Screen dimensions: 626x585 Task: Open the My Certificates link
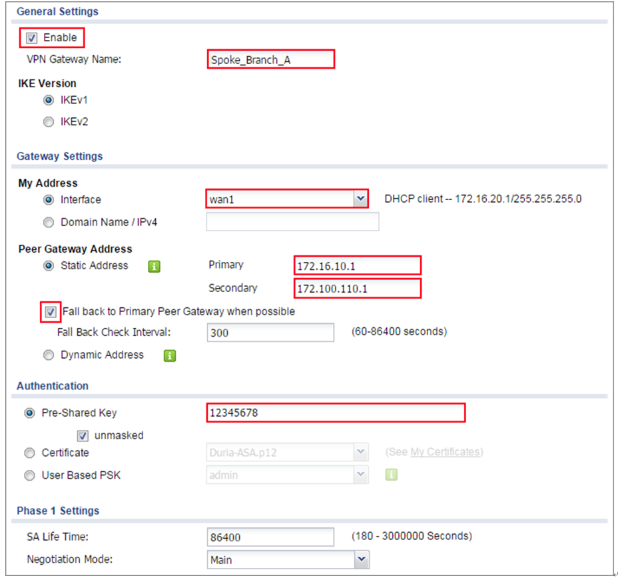[x=445, y=453]
